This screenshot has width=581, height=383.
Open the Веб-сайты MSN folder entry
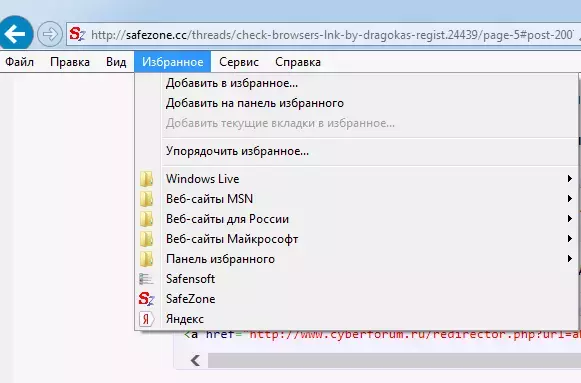pyautogui.click(x=356, y=199)
